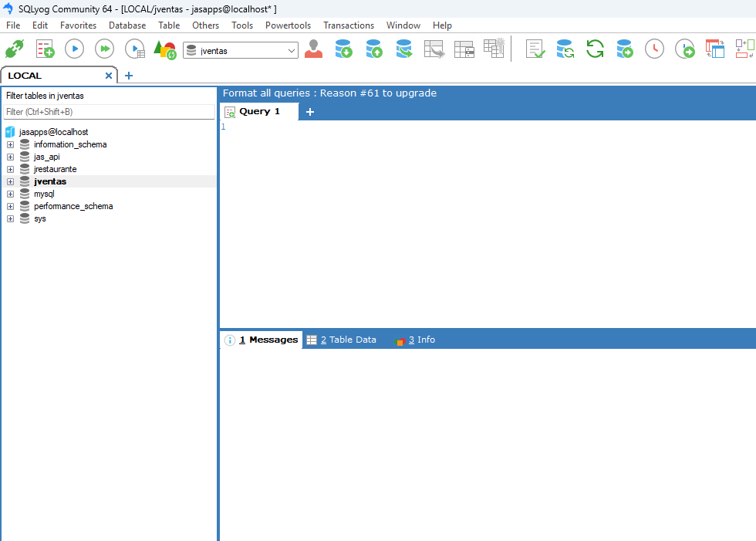The width and height of the screenshot is (756, 541).
Task: Click database icon with up arrow
Action: click(x=374, y=49)
